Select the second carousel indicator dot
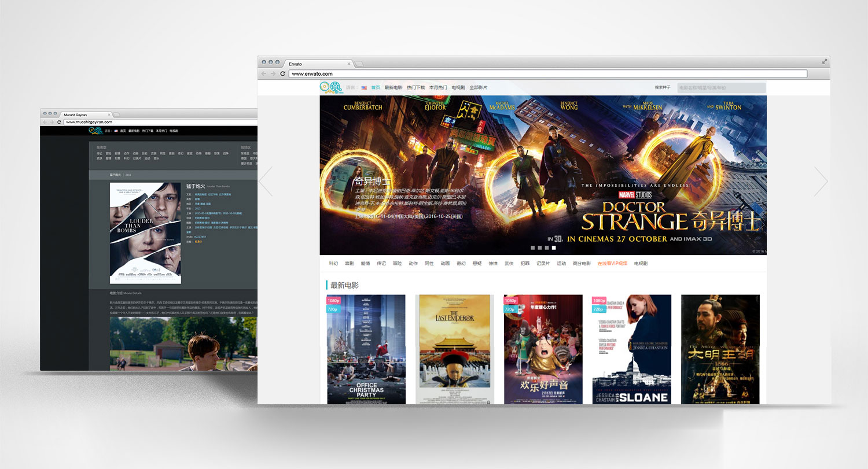868x469 pixels. pos(540,248)
